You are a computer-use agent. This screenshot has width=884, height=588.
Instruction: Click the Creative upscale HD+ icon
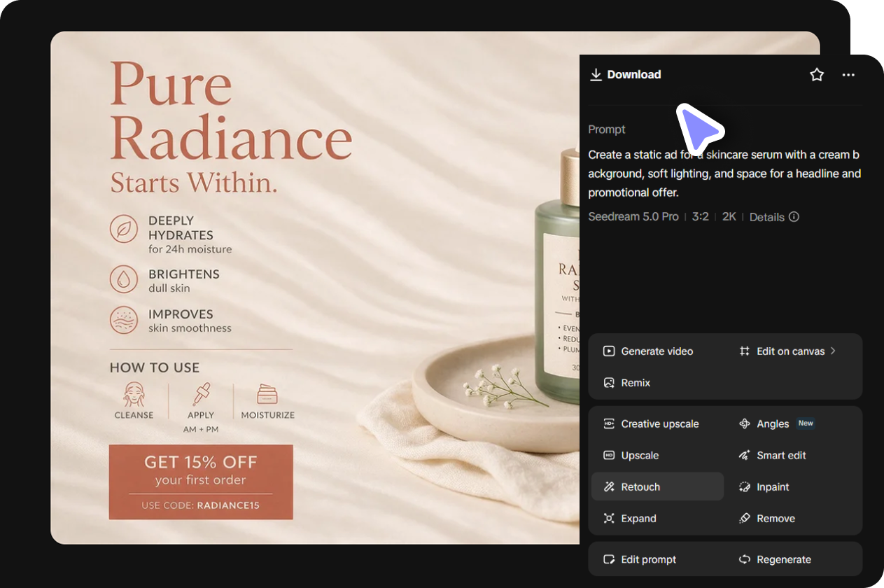[x=609, y=424]
